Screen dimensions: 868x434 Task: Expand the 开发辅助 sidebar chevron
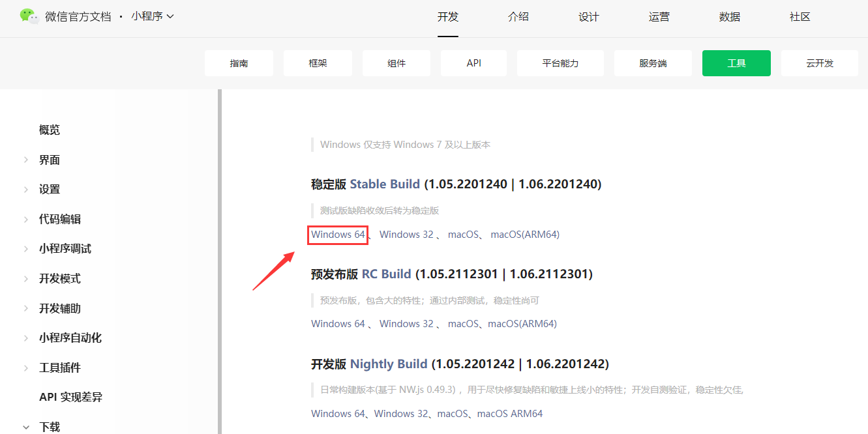pos(25,308)
